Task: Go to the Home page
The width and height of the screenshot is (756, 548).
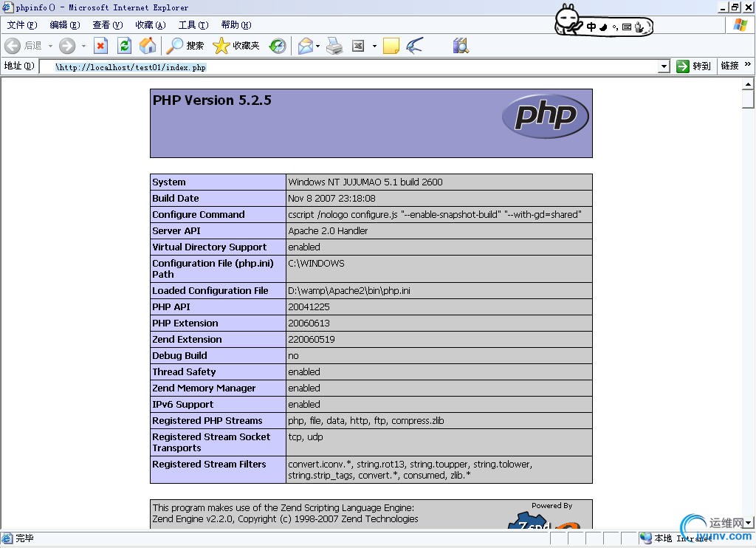Action: click(148, 46)
